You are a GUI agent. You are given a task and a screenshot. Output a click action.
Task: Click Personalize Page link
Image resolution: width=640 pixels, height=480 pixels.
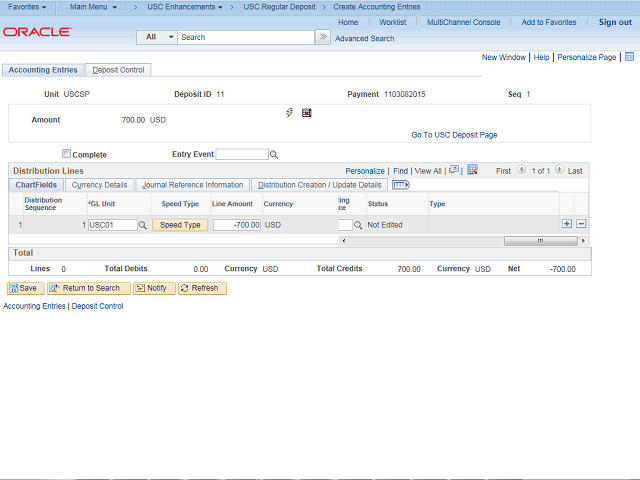pyautogui.click(x=587, y=57)
